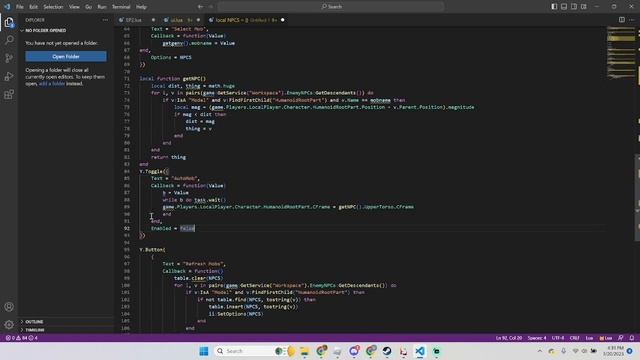
Task: Click 'return thing' on line 82
Action: click(x=168, y=157)
